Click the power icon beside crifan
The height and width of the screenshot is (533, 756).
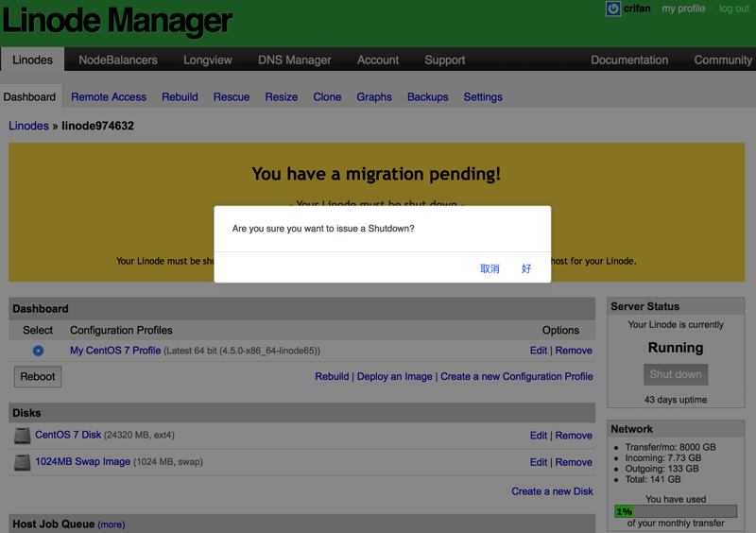(x=612, y=9)
